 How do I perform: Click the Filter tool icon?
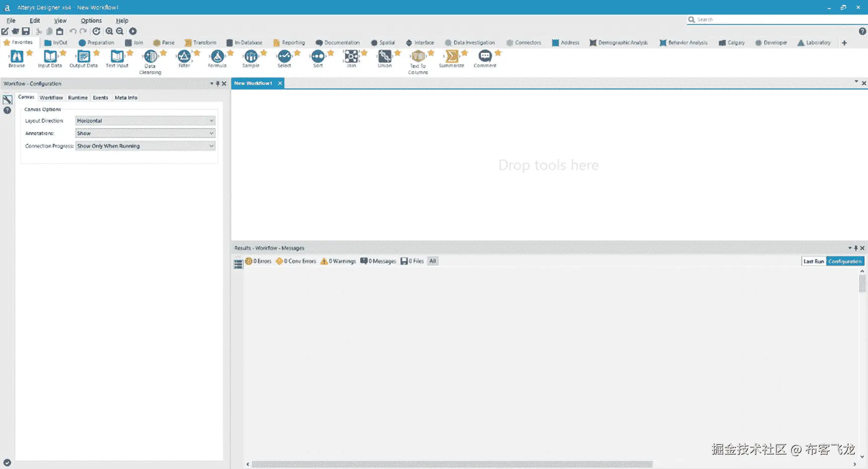pyautogui.click(x=184, y=56)
